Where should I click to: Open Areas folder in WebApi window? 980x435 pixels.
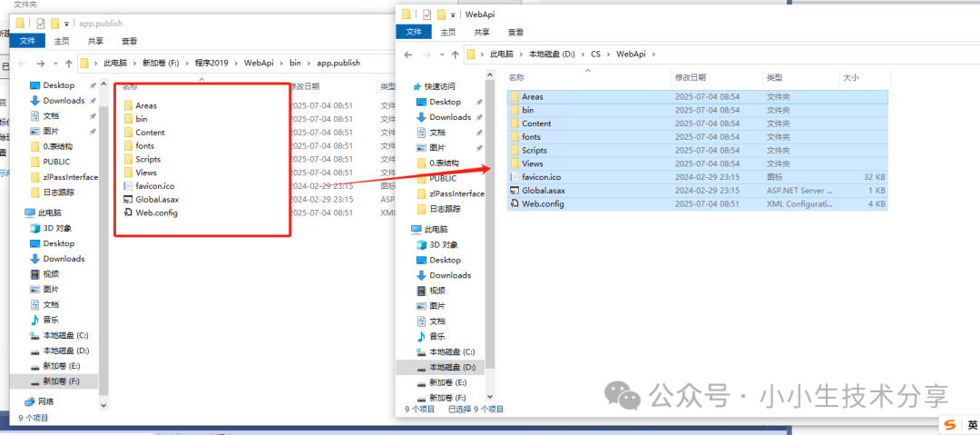click(x=697, y=97)
